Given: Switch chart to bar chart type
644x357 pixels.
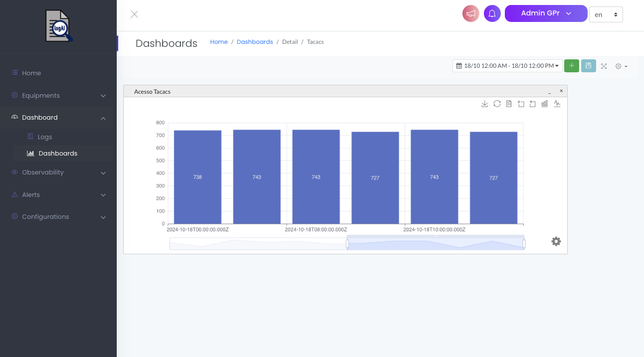Looking at the screenshot, I should point(545,104).
